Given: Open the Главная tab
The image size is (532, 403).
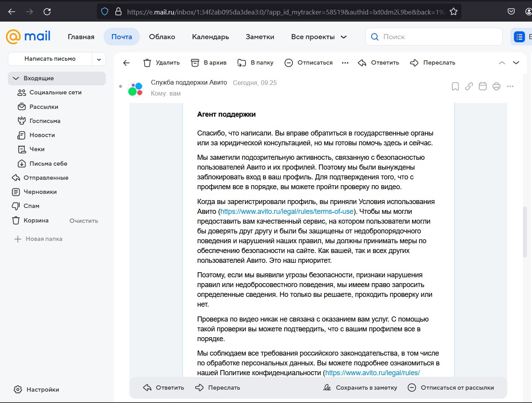Looking at the screenshot, I should (x=81, y=37).
